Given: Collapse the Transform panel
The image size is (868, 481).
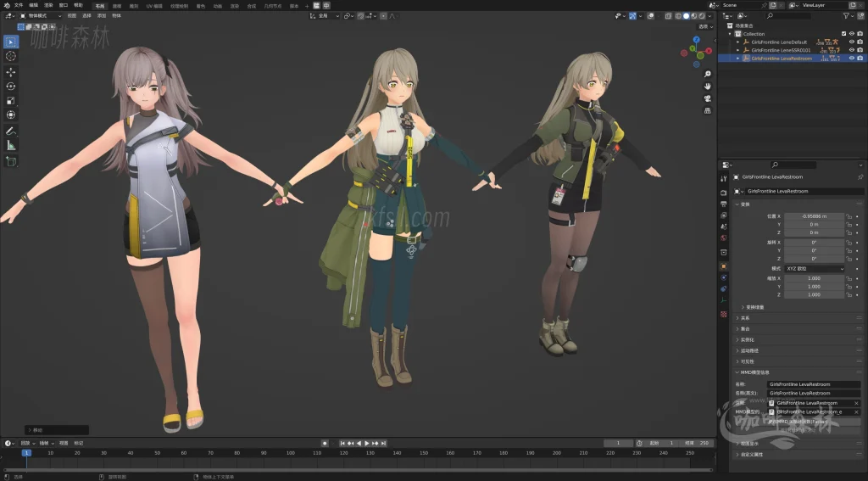Looking at the screenshot, I should (745, 204).
